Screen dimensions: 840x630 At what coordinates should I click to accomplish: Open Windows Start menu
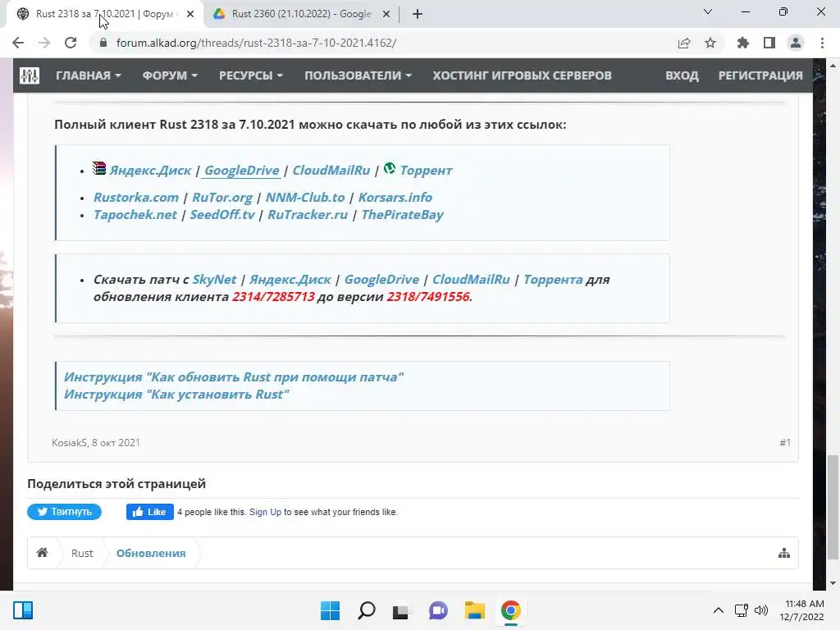click(330, 610)
